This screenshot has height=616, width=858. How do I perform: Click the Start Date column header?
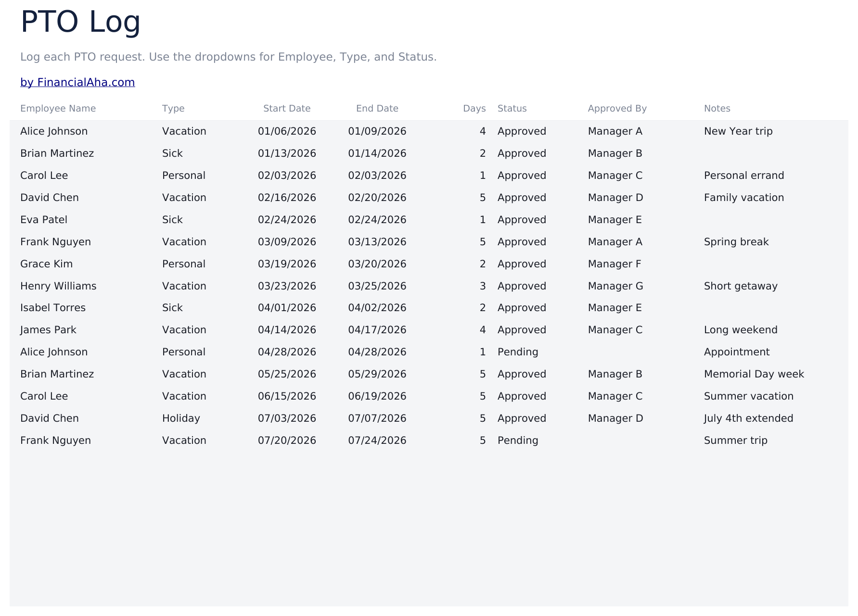pos(287,109)
